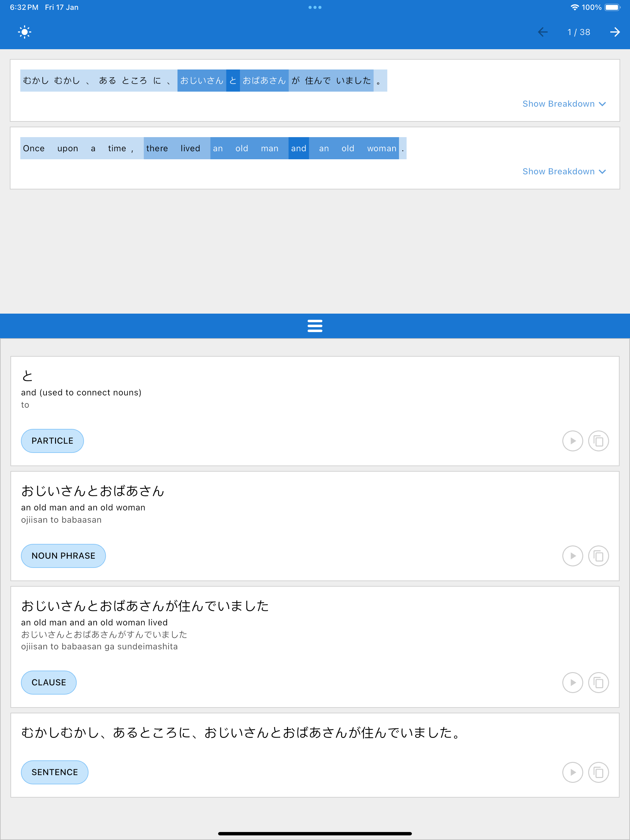Tap the clause translation 'an old man and an old woman lived'
Viewport: 630px width, 840px height.
coord(94,622)
